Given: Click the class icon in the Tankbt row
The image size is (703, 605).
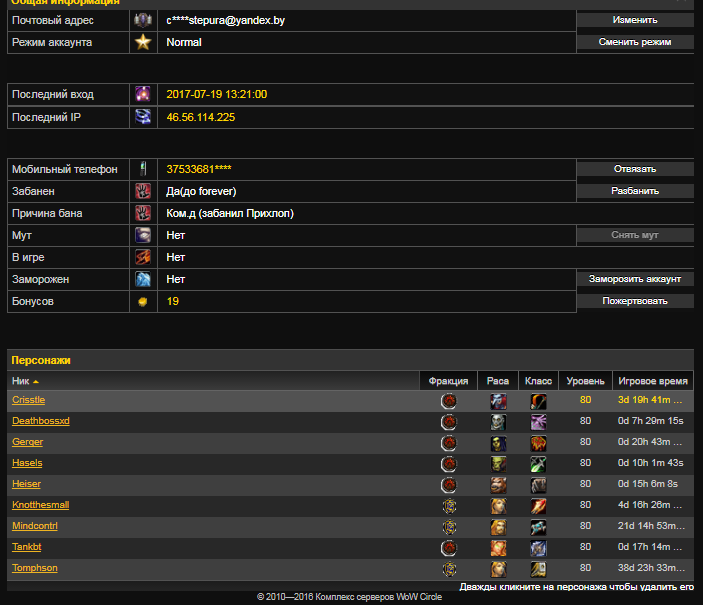Looking at the screenshot, I should pyautogui.click(x=539, y=548).
